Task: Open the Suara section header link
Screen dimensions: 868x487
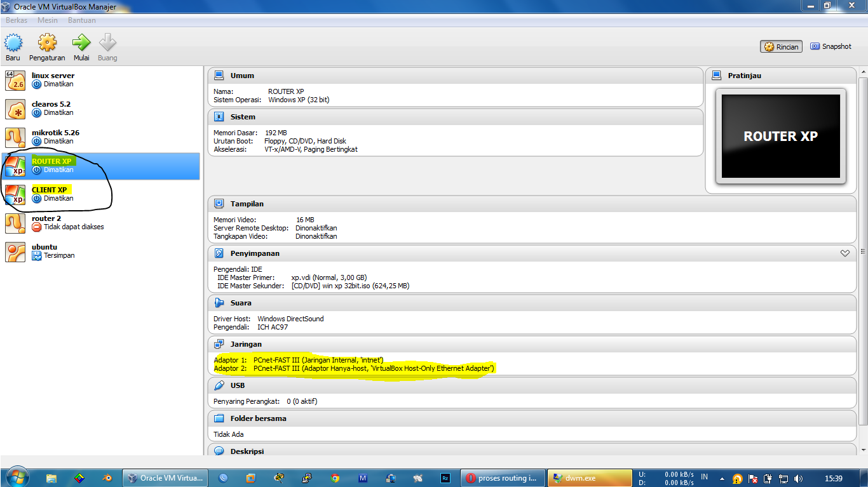Action: click(x=241, y=303)
